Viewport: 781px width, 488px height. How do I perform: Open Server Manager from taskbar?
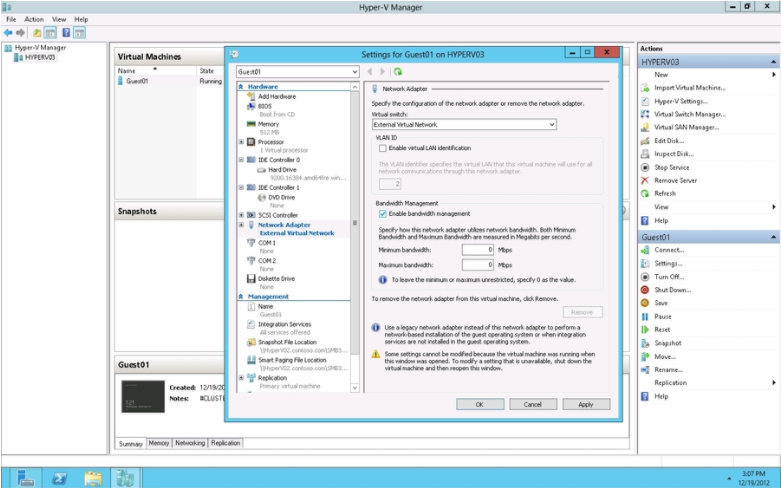[25, 478]
